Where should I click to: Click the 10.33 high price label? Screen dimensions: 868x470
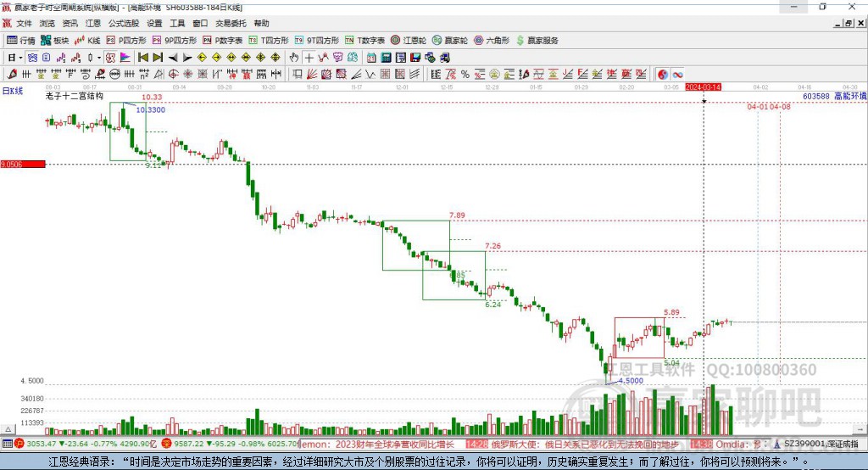[152, 97]
